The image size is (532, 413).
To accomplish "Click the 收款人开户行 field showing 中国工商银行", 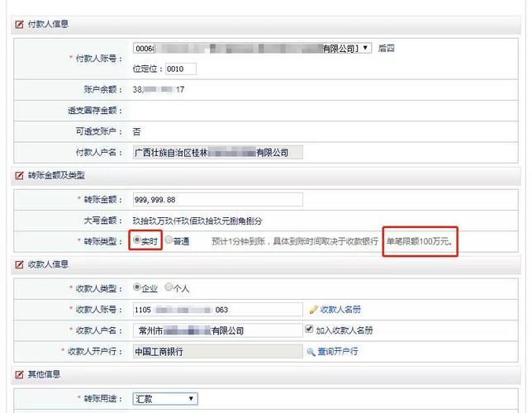I will tap(217, 352).
